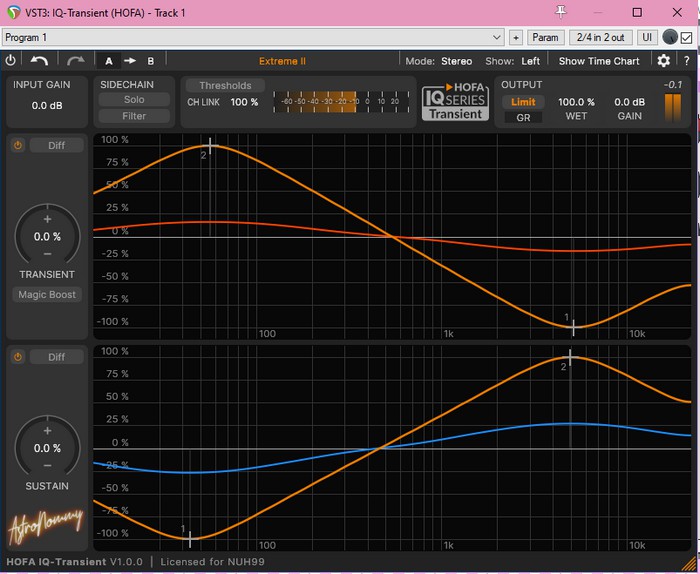Viewport: 700px width, 574px height.
Task: Copy state A to B with arrow
Action: click(130, 61)
